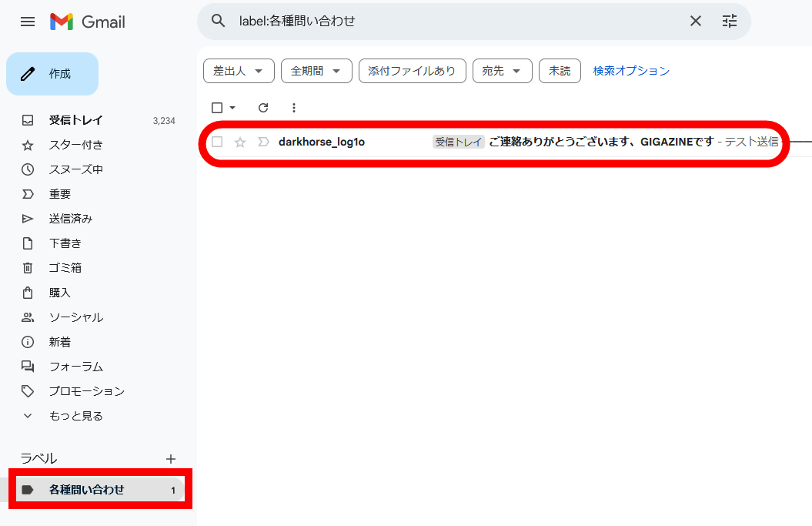The width and height of the screenshot is (812, 526).
Task: Open search filter options slider icon
Action: (730, 22)
